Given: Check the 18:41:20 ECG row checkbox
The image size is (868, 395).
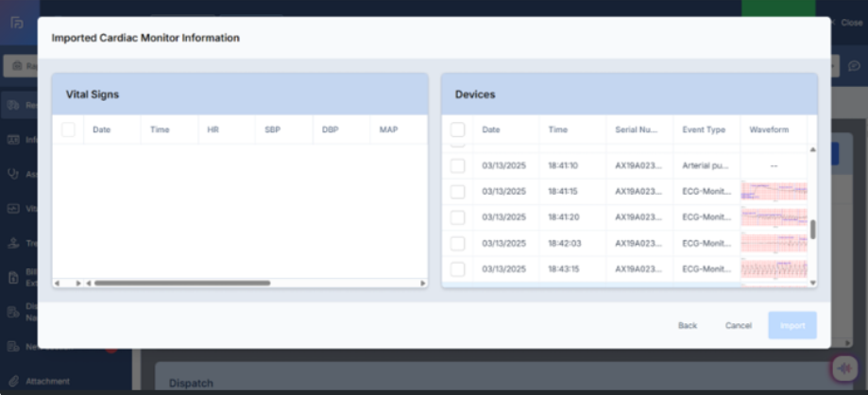Looking at the screenshot, I should click(457, 217).
